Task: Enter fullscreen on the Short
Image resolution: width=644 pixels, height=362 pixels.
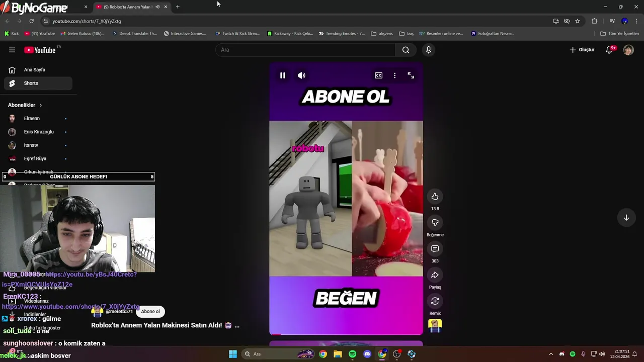Action: (411, 75)
